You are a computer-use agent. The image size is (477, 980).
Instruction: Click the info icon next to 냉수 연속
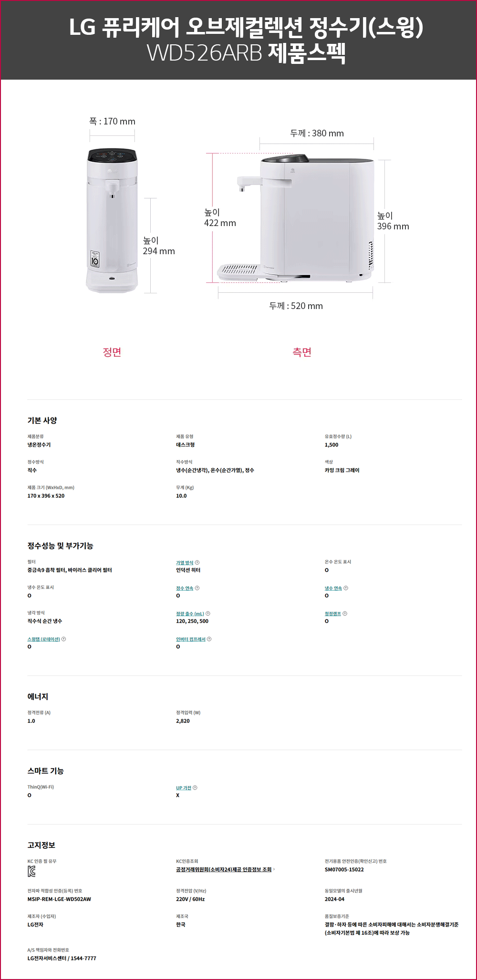coord(346,588)
